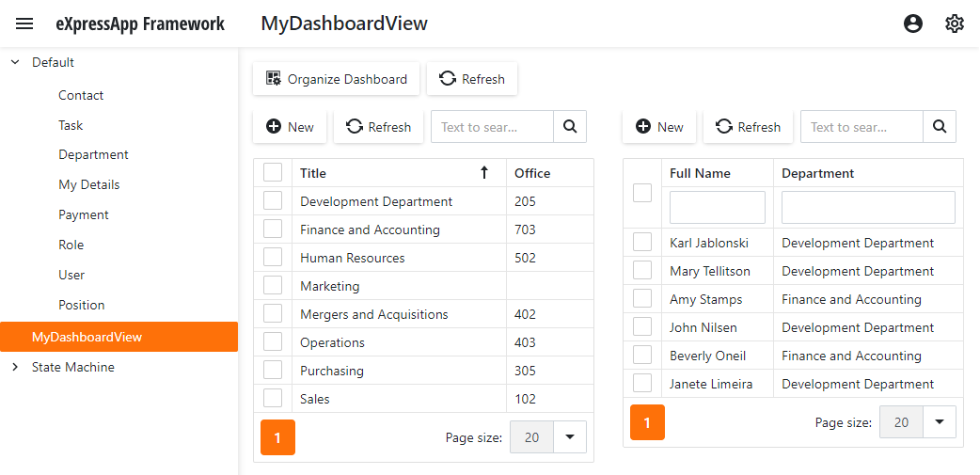Check the Purchasing row checkbox
This screenshot has width=980, height=475.
pyautogui.click(x=273, y=370)
